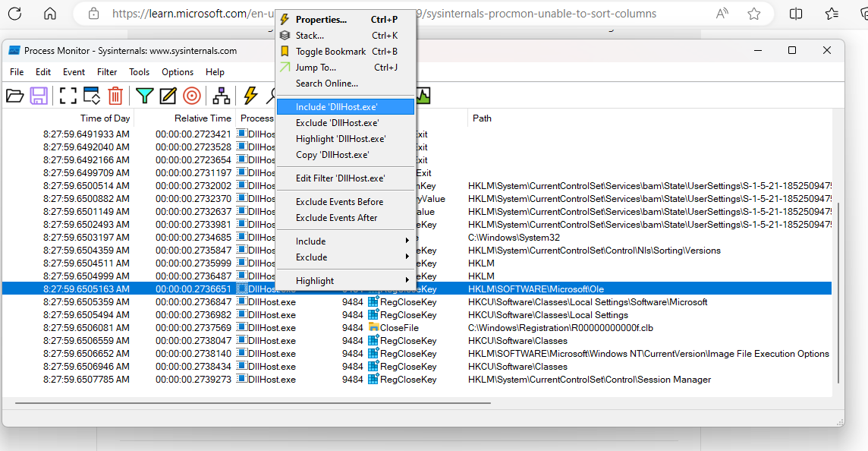Go to the browser home page
868x451 pixels.
point(50,14)
